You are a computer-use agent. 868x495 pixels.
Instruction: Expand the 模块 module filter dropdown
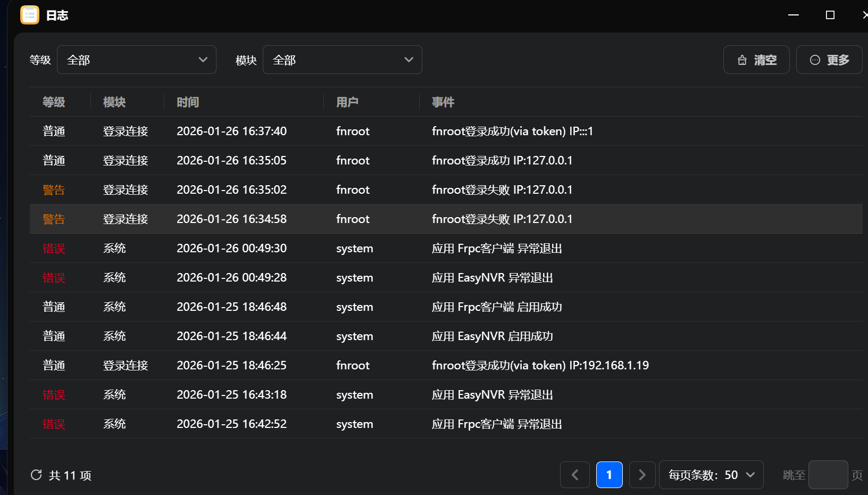(x=342, y=60)
